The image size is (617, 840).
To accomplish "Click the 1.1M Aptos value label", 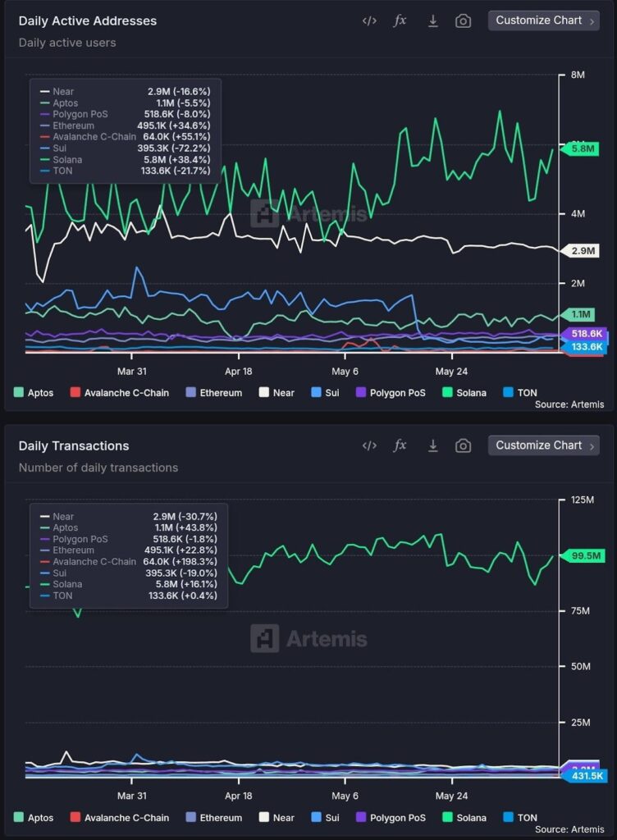I will click(x=578, y=314).
